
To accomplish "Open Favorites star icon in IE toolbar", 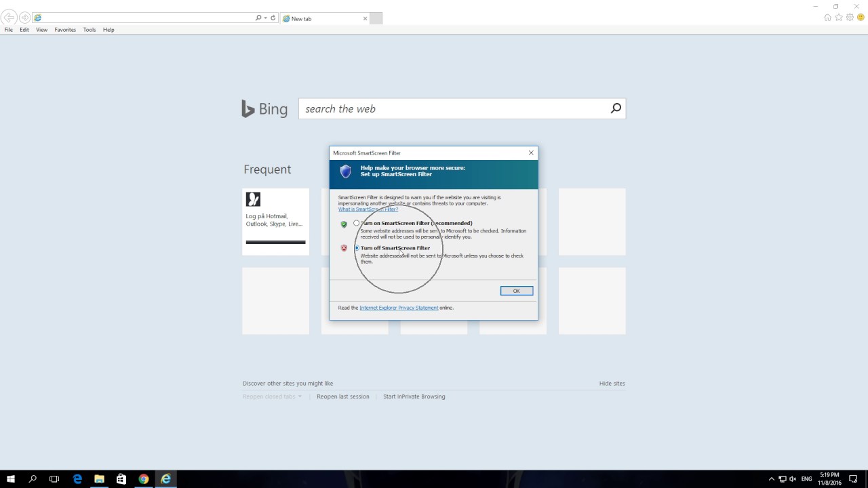I will click(839, 18).
